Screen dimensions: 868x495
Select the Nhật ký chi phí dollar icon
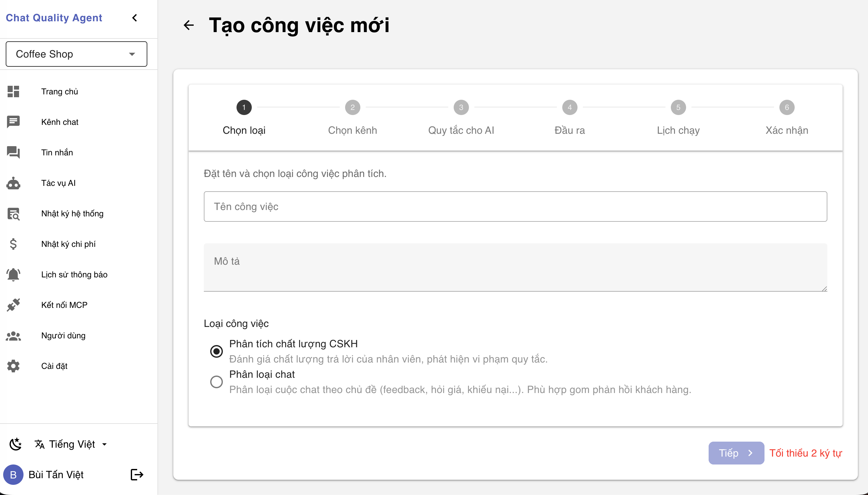click(x=13, y=244)
